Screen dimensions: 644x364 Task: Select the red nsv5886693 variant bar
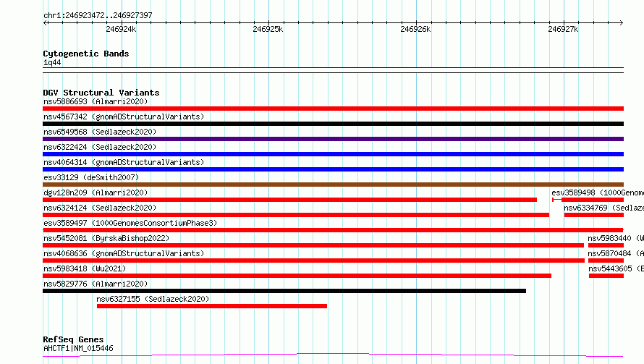click(x=333, y=109)
